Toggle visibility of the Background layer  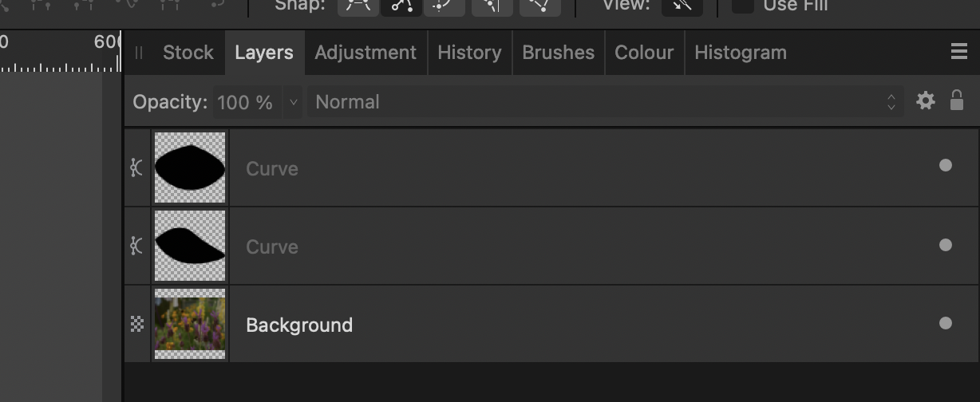pyautogui.click(x=946, y=323)
